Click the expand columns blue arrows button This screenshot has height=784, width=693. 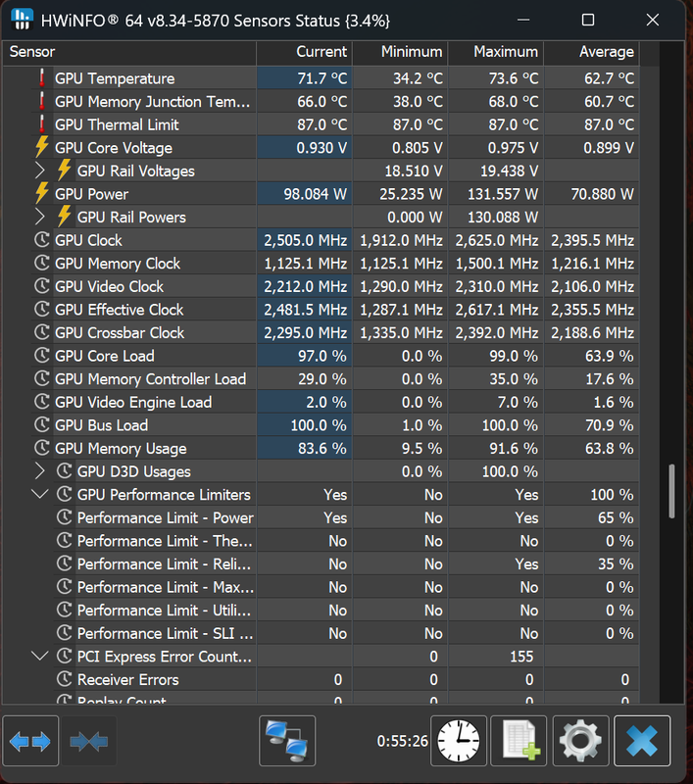click(30, 741)
